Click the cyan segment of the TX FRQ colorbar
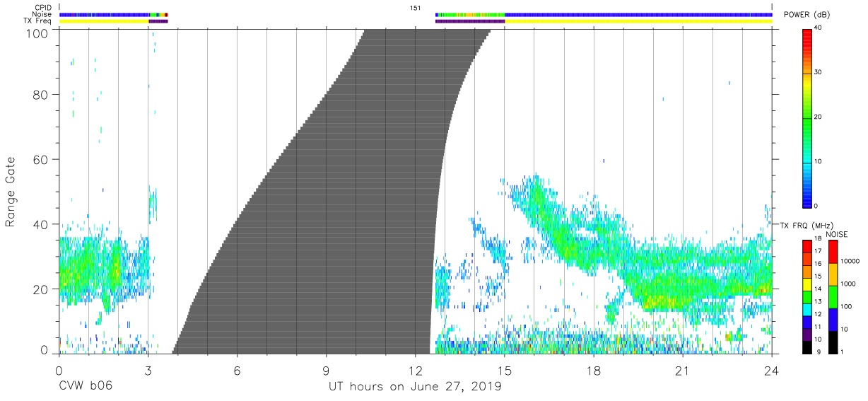 click(x=807, y=310)
